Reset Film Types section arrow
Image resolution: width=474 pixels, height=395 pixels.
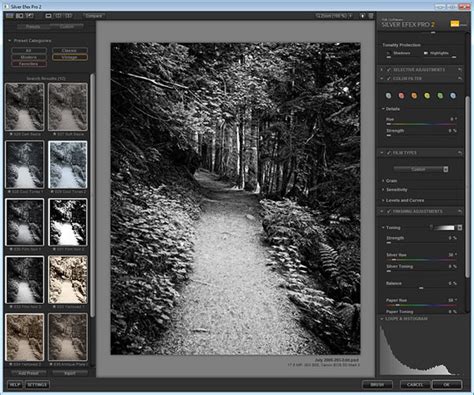tap(460, 153)
